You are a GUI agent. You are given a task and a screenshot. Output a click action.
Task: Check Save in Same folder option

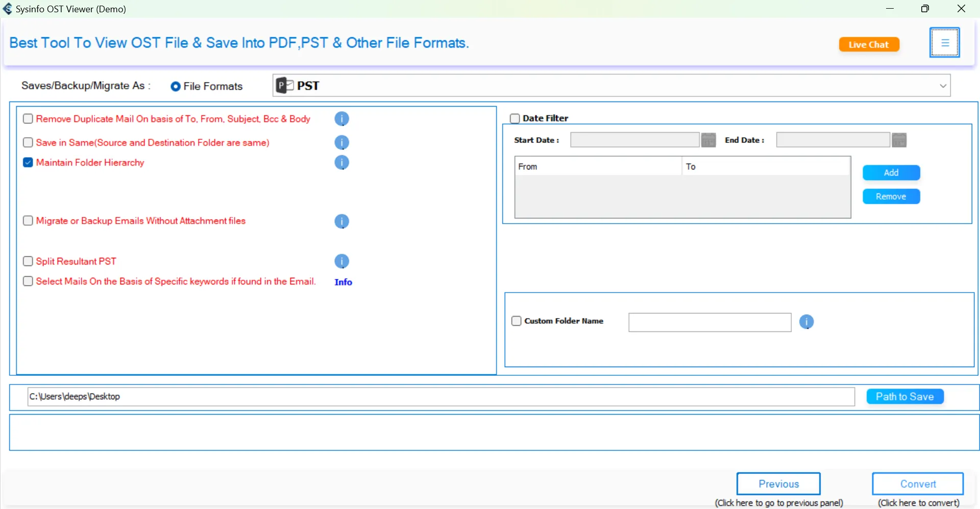(x=28, y=142)
